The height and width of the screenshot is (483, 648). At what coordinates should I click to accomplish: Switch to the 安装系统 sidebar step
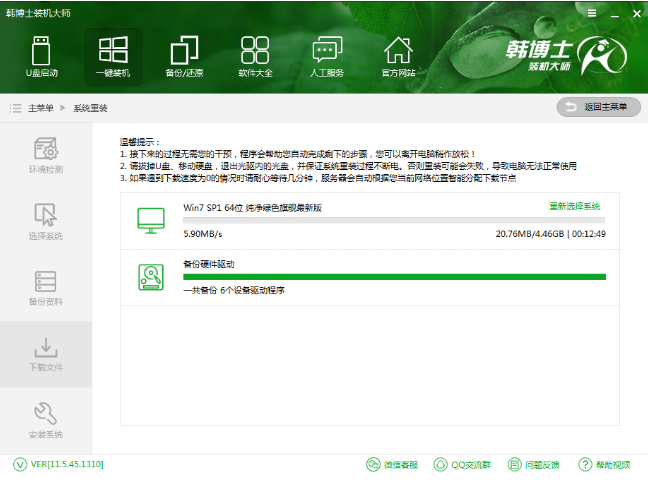46,420
